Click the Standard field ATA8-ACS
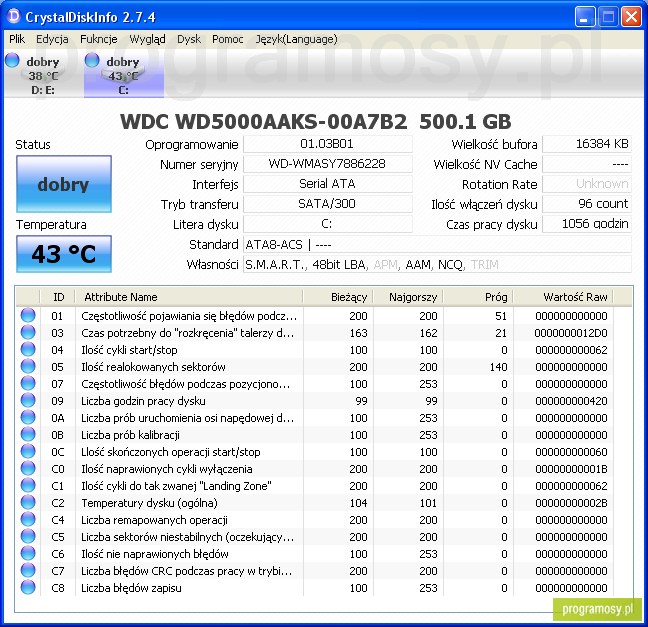Viewport: 648px width, 627px height. click(x=437, y=244)
